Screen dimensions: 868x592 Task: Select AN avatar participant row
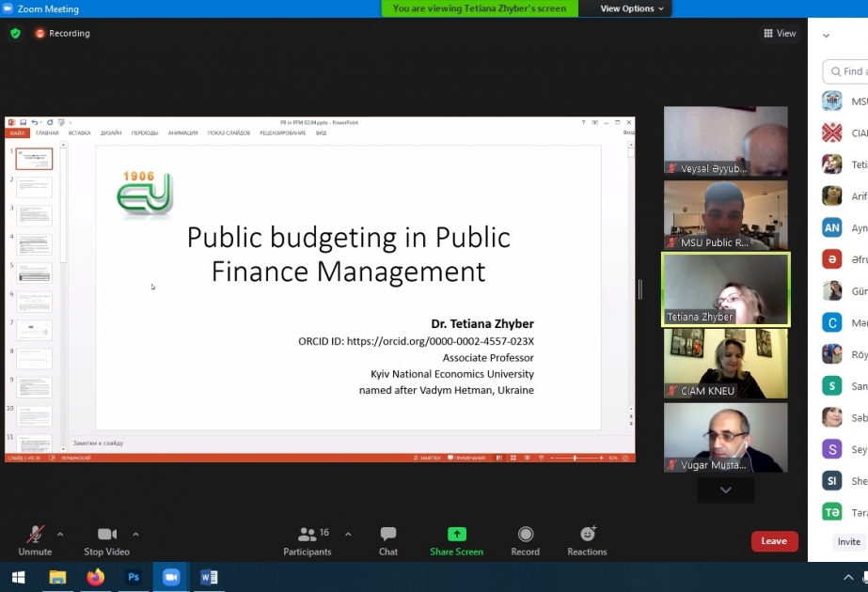tap(845, 227)
